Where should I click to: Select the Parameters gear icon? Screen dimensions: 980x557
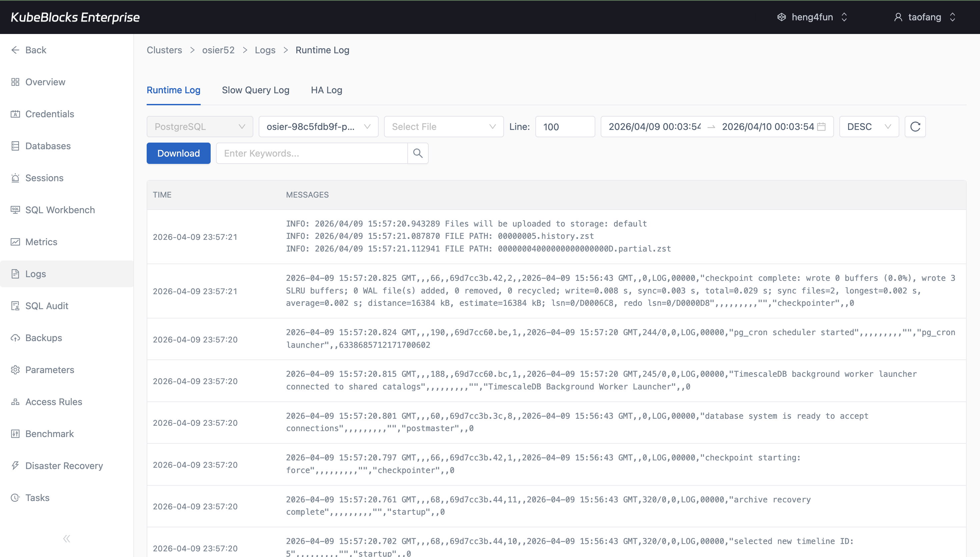[x=15, y=370]
